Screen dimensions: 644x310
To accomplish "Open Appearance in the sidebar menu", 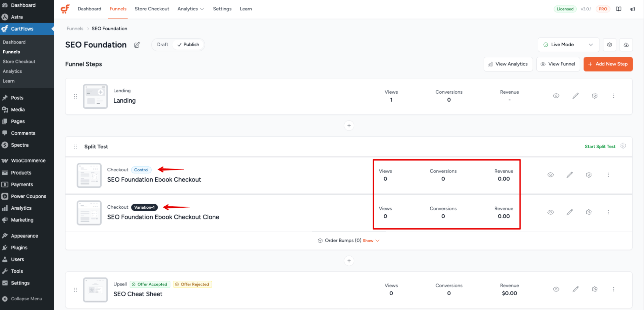I will click(27, 236).
